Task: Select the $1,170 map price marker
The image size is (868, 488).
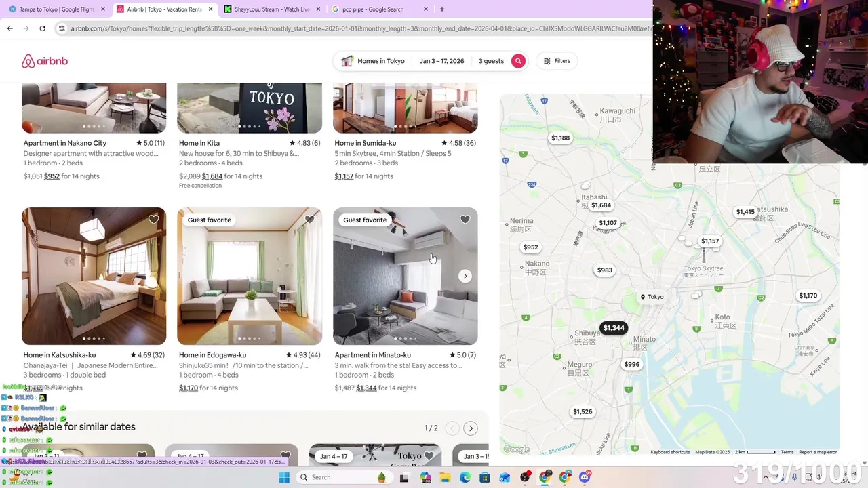Action: pos(808,296)
